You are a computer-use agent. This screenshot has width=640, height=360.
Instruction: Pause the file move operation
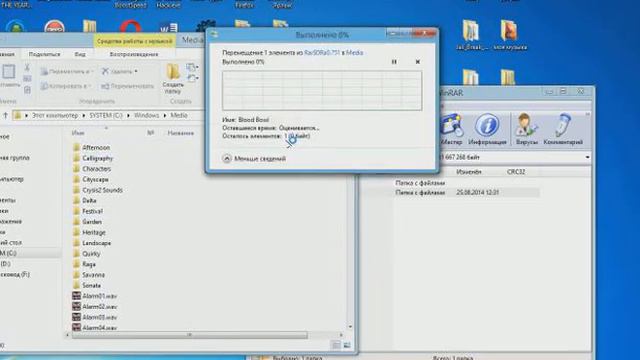(x=394, y=62)
